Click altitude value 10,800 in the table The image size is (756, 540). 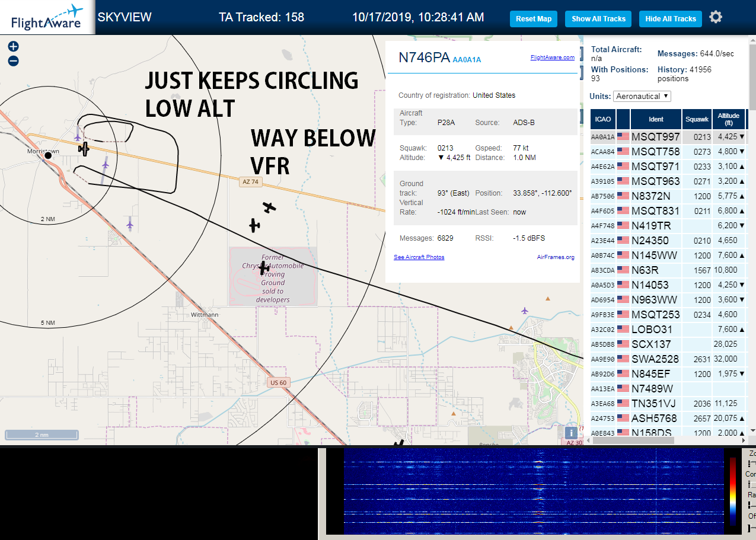pyautogui.click(x=726, y=270)
